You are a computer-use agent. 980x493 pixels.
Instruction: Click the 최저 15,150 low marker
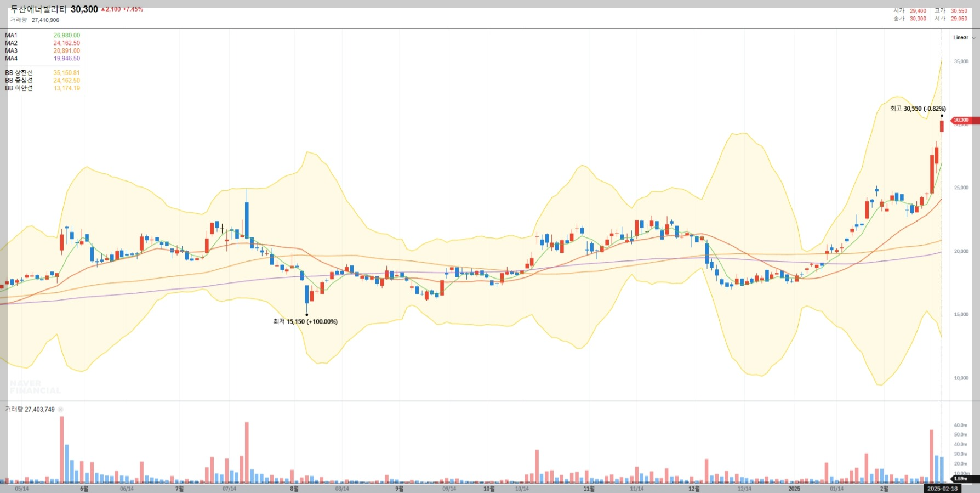(305, 322)
